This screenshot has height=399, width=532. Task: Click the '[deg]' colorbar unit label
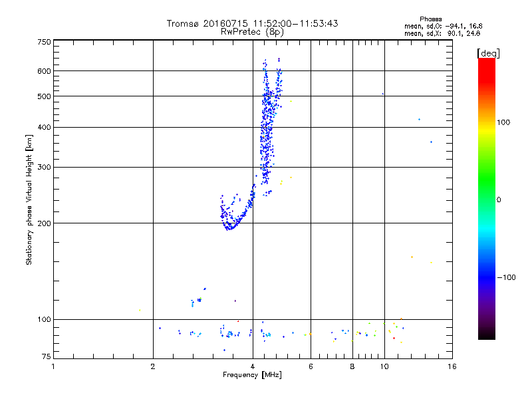pos(488,53)
